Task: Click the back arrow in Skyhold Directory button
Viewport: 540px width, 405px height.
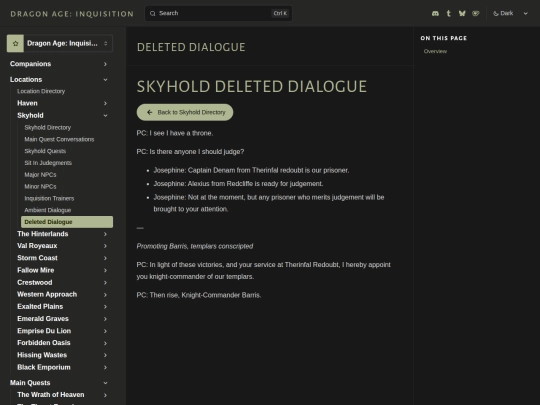Action: [x=149, y=112]
